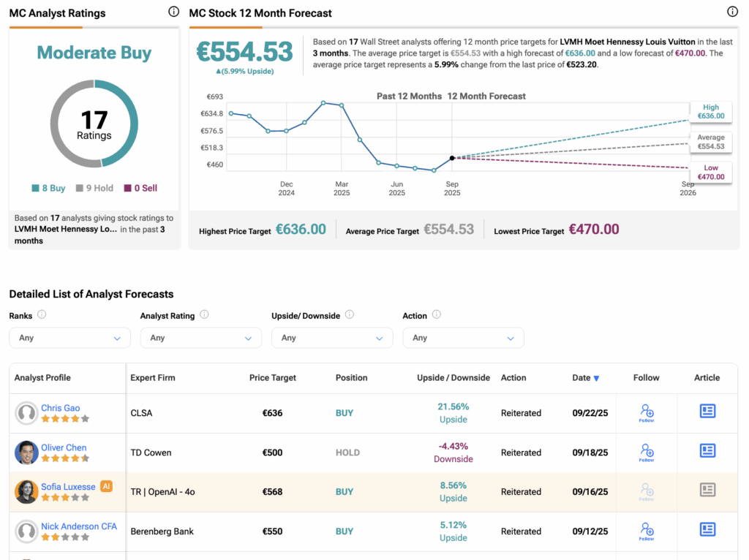Open the article icon in Sofia Luxesse row
Viewport: 749px width, 560px height.
[x=707, y=490]
